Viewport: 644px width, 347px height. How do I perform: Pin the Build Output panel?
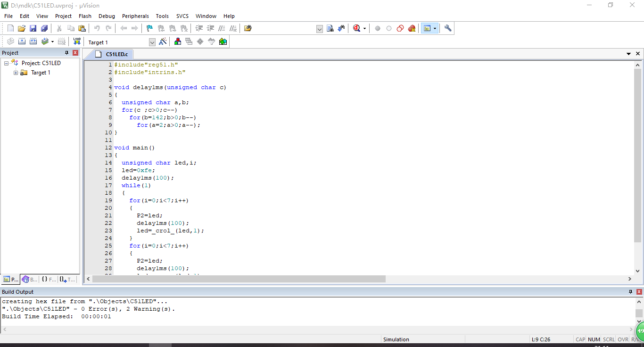pos(631,292)
